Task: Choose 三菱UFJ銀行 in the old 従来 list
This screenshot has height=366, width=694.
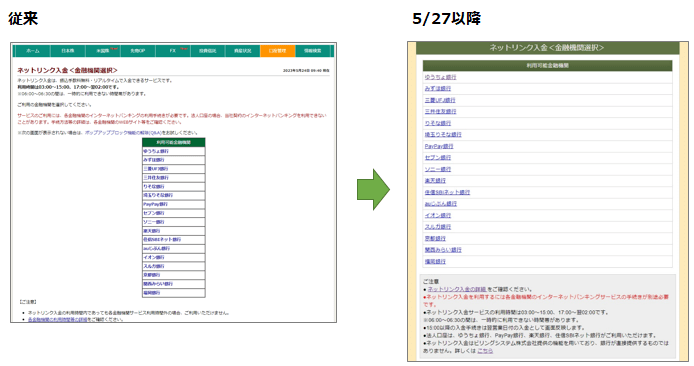Action: click(x=155, y=169)
